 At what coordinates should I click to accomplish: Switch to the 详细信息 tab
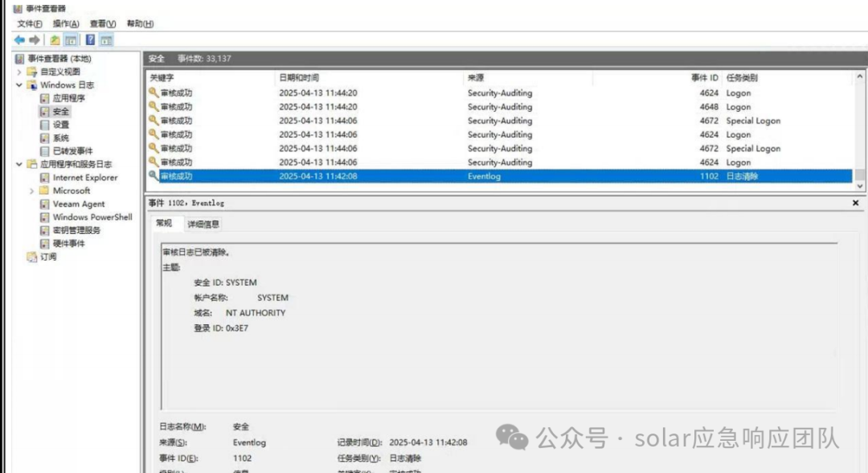(203, 224)
